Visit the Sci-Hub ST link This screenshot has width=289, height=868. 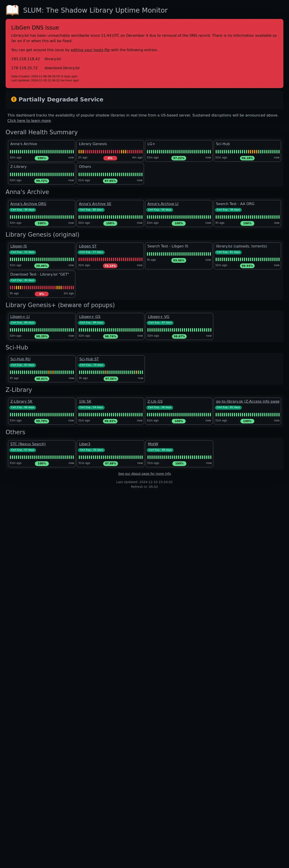(89, 359)
